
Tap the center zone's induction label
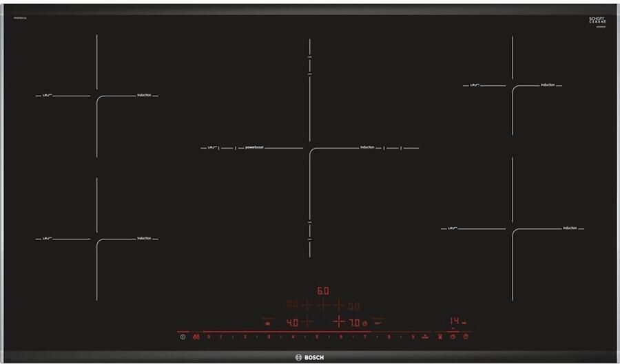(x=367, y=147)
